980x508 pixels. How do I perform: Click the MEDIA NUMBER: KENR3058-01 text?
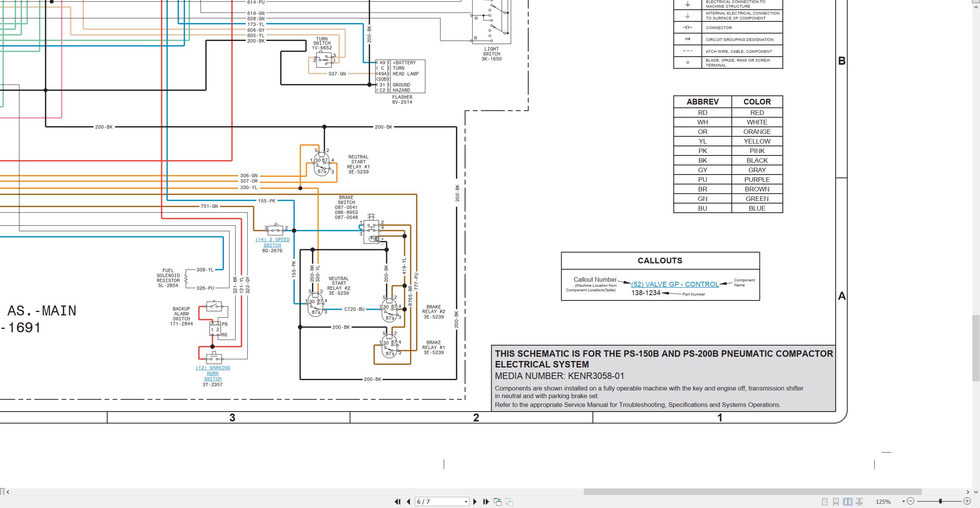559,376
